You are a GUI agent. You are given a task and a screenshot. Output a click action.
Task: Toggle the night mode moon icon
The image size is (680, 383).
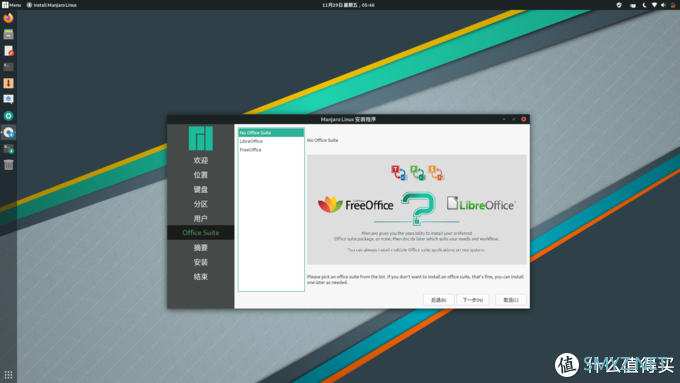(644, 5)
